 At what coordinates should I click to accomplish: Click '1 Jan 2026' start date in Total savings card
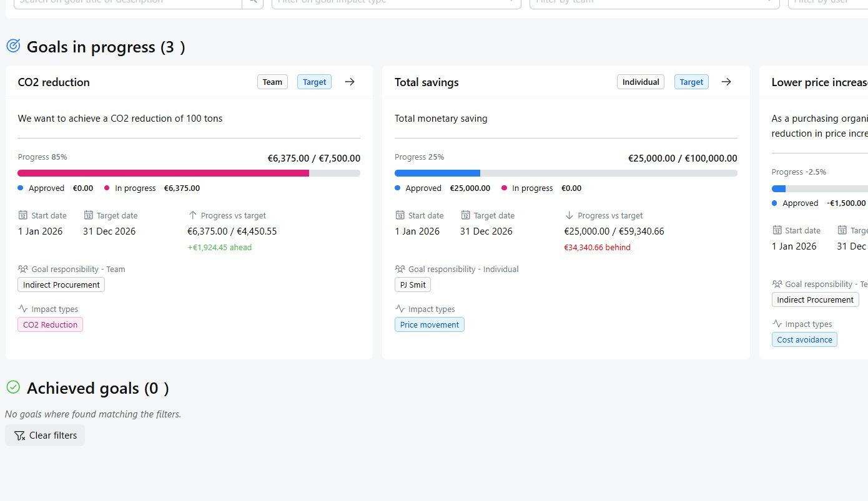(417, 231)
